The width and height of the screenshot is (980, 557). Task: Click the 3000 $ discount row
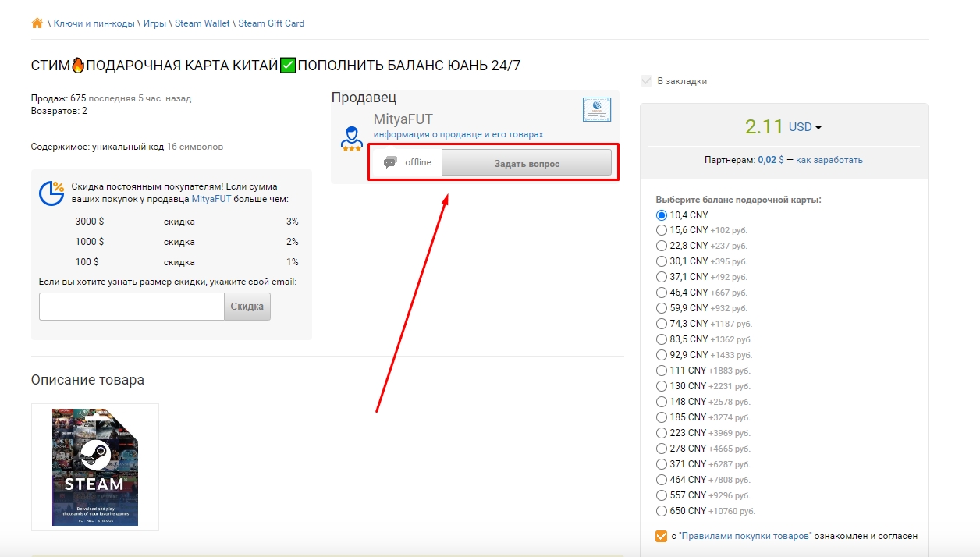click(x=186, y=222)
